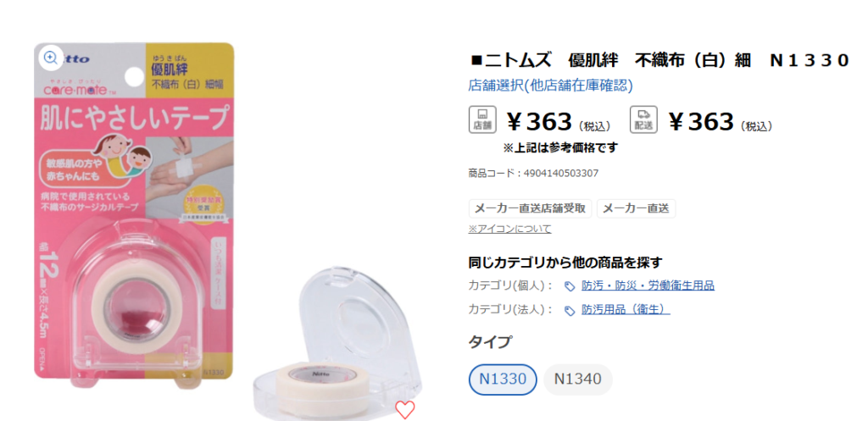Viewport: 868px width, 421px height.
Task: Click the heart favorite icon
Action: pos(404,409)
